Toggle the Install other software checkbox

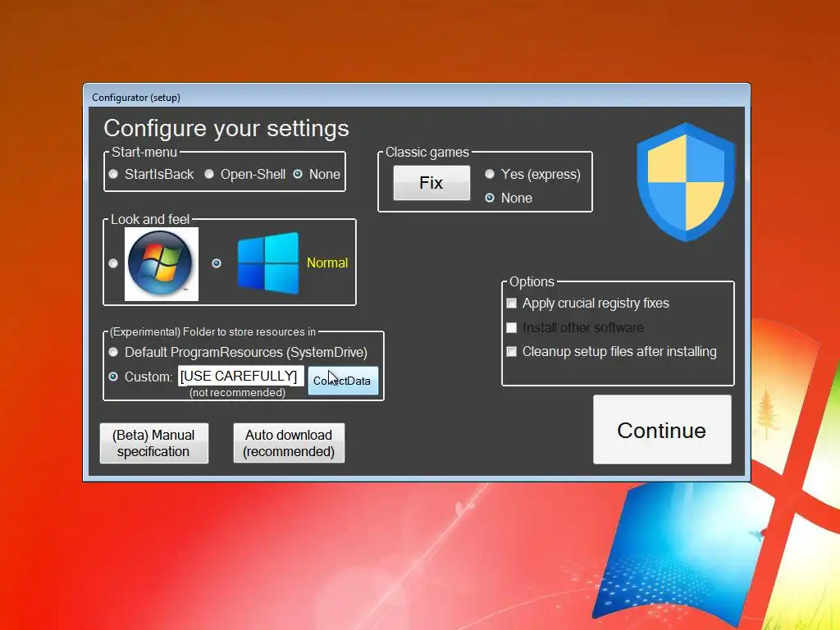512,327
